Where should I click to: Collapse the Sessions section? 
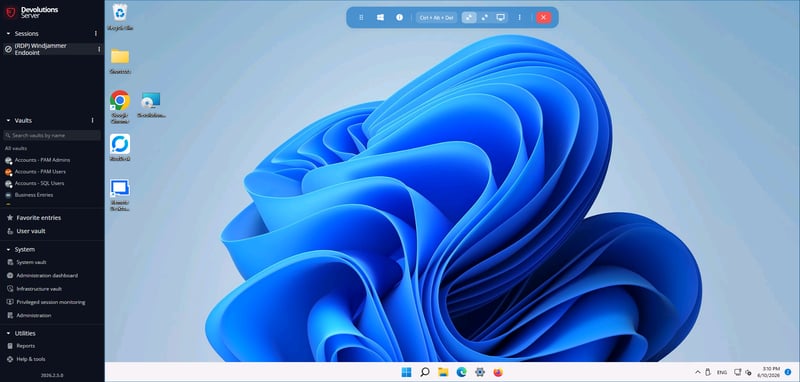[x=8, y=34]
